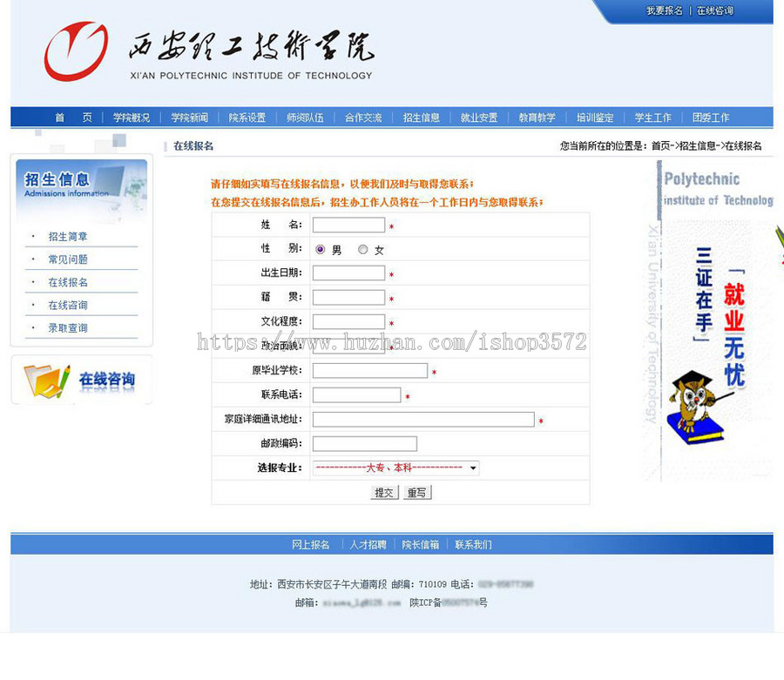Open the 选报专业 dropdown list
The image size is (784, 680).
pos(396,468)
